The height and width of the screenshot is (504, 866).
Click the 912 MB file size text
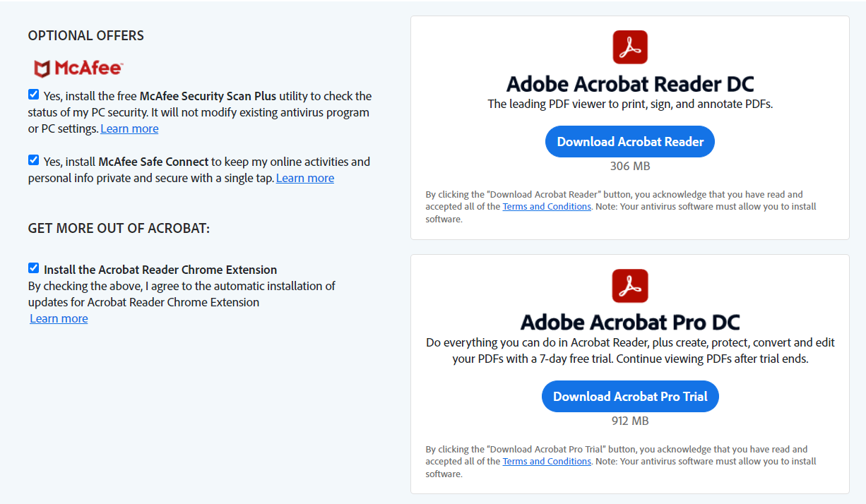(630, 421)
